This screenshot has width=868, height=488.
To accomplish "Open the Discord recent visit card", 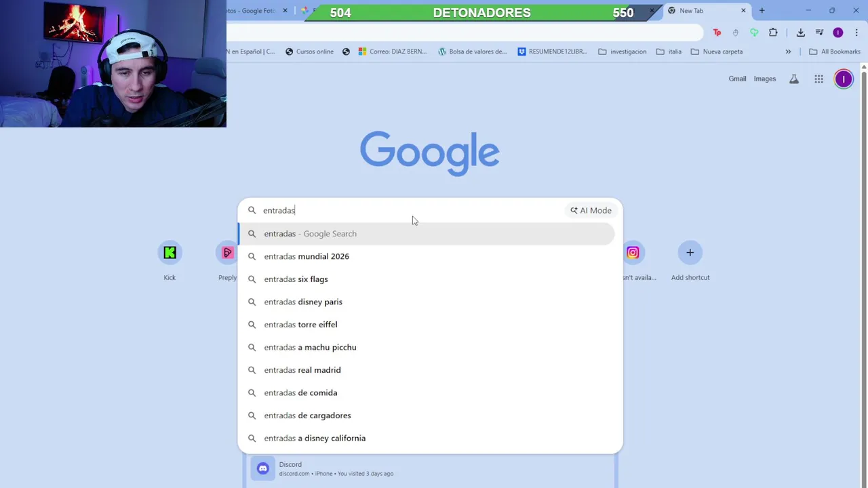I will pyautogui.click(x=430, y=468).
